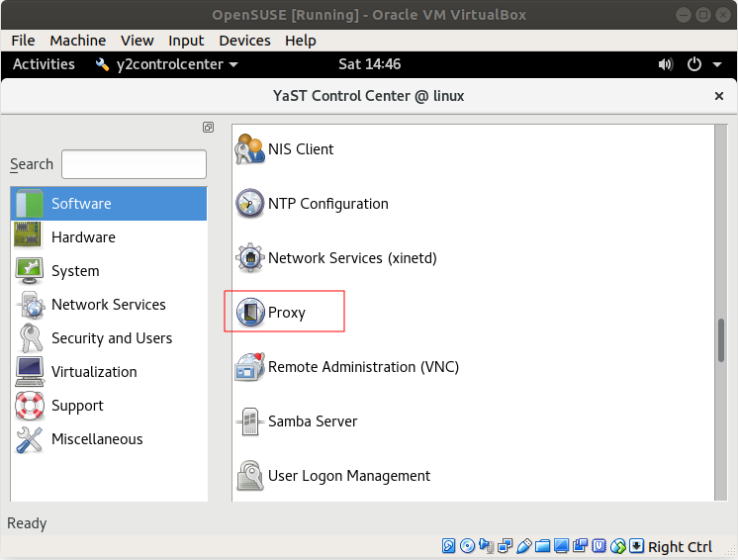Image resolution: width=738 pixels, height=560 pixels.
Task: Open the Sat 14:46 clock calendar
Action: coord(369,64)
